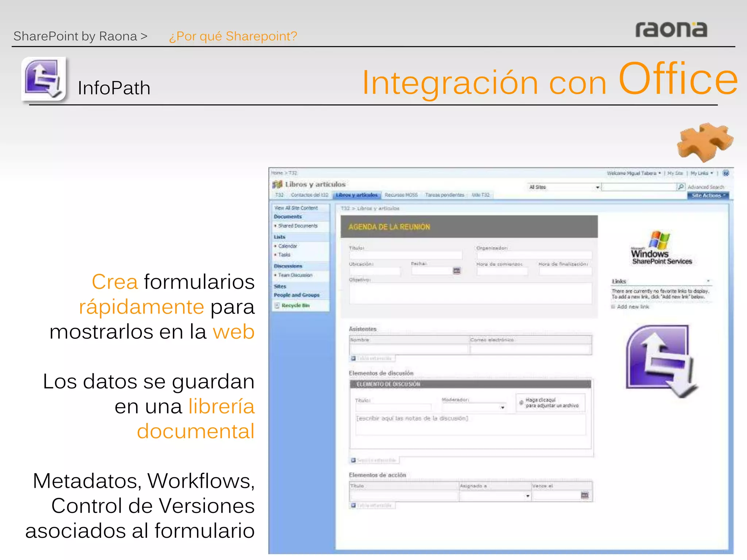Open the Tasks list link

coord(284,255)
